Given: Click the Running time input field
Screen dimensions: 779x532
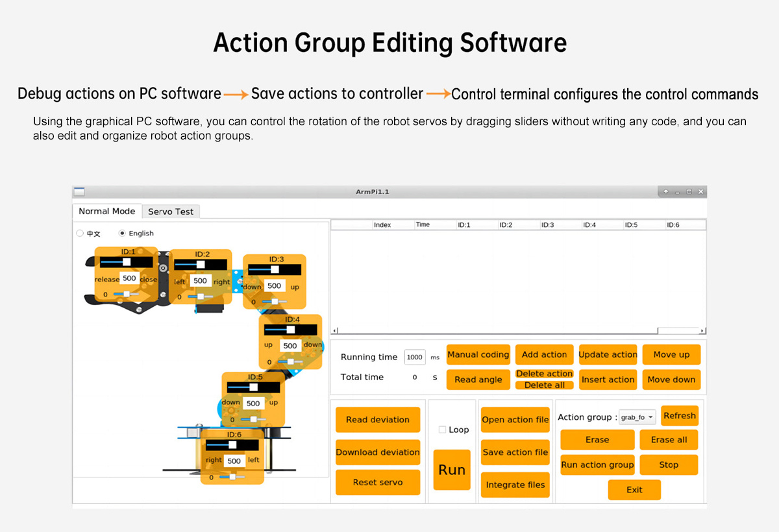Looking at the screenshot, I should [414, 357].
